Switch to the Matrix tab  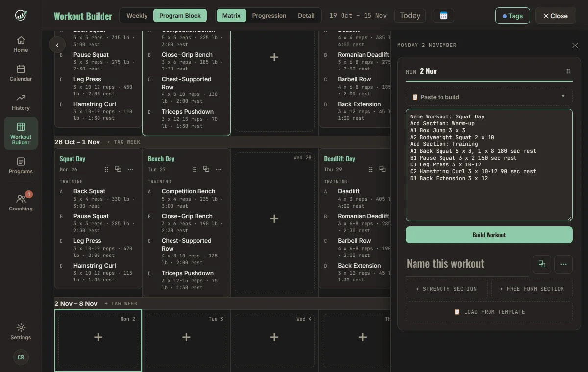(x=231, y=16)
